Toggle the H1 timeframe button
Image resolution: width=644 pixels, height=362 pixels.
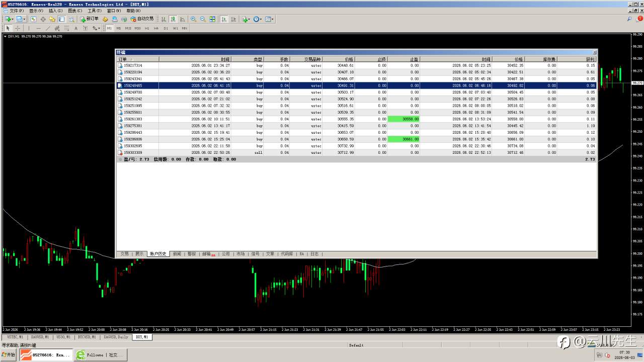[x=147, y=28]
